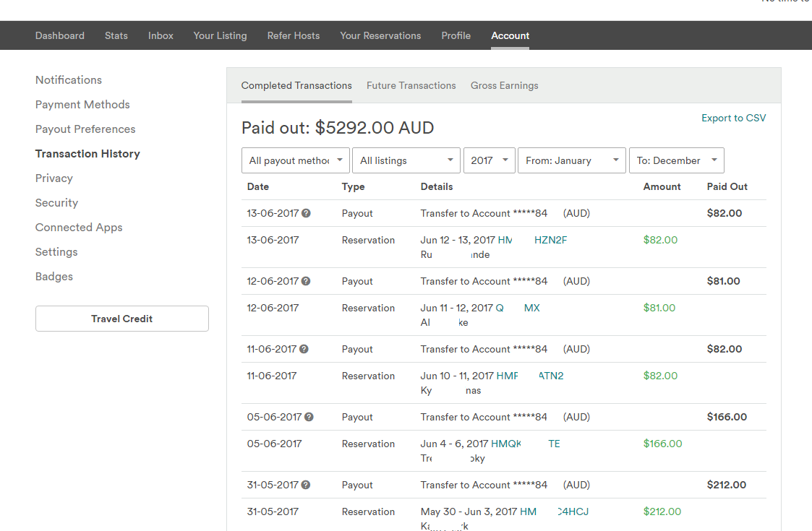
Task: Expand the All listings filter
Action: coord(406,160)
